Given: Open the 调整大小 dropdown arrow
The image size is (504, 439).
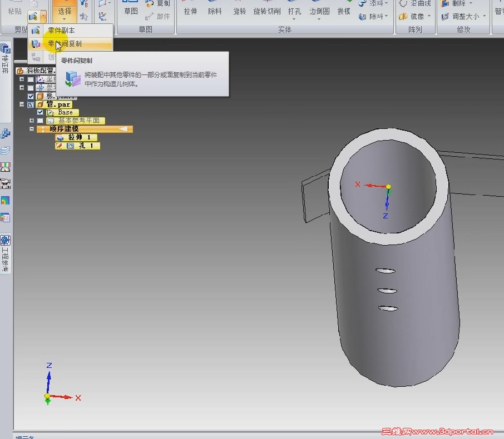Looking at the screenshot, I should pyautogui.click(x=485, y=16).
